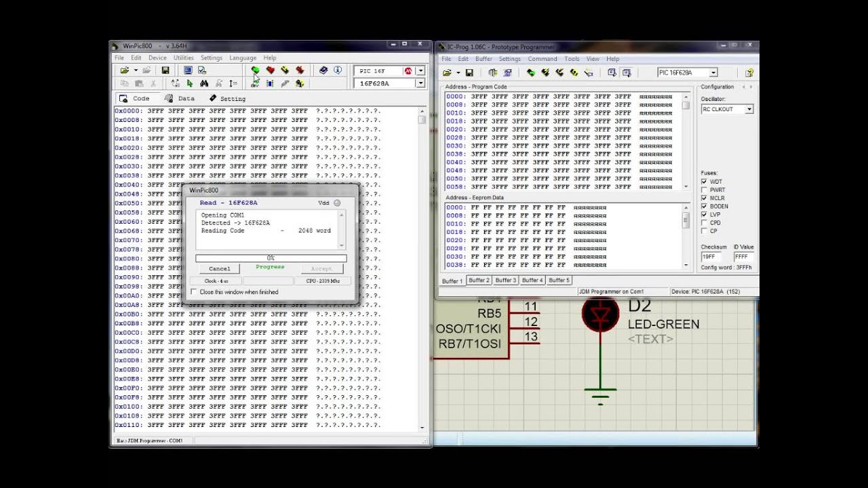
Task: Open the PIC 16F628A device dropdown in IC-Prog
Action: pyautogui.click(x=713, y=73)
